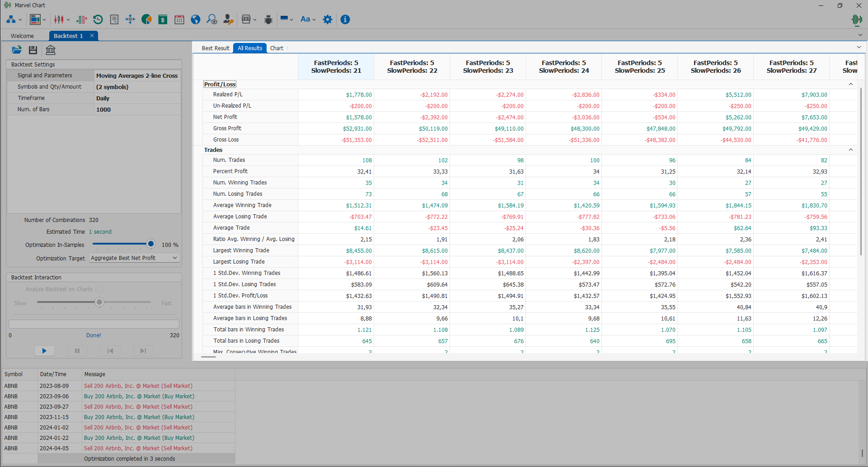The height and width of the screenshot is (467, 868).
Task: Open the network structure toolbar icon
Action: click(11, 19)
